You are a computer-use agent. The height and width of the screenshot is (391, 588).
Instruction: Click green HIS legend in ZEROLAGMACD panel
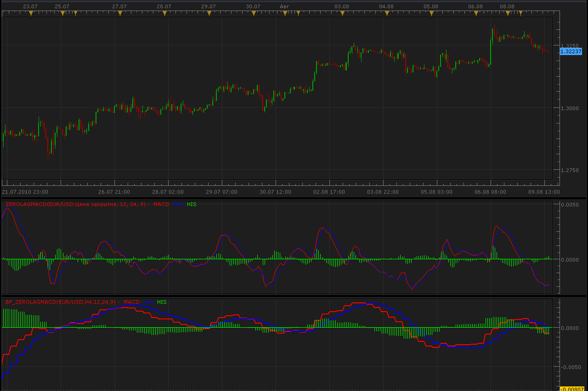192,204
